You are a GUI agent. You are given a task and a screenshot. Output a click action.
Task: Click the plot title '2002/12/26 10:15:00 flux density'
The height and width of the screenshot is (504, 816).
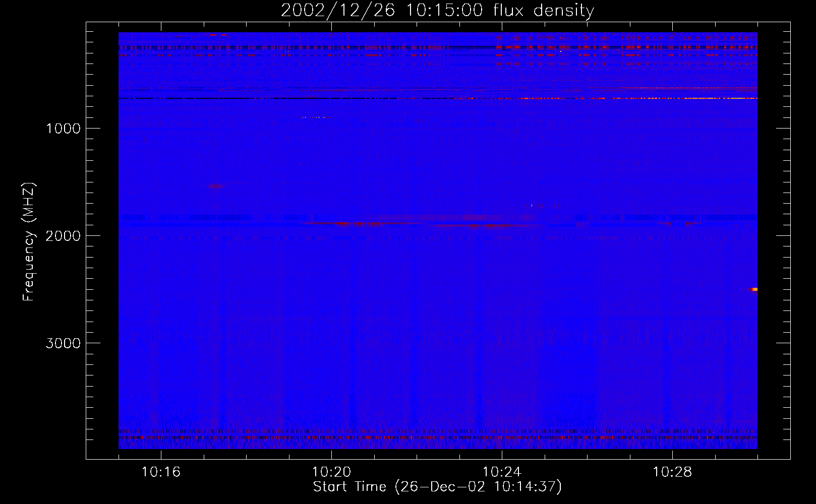[437, 11]
